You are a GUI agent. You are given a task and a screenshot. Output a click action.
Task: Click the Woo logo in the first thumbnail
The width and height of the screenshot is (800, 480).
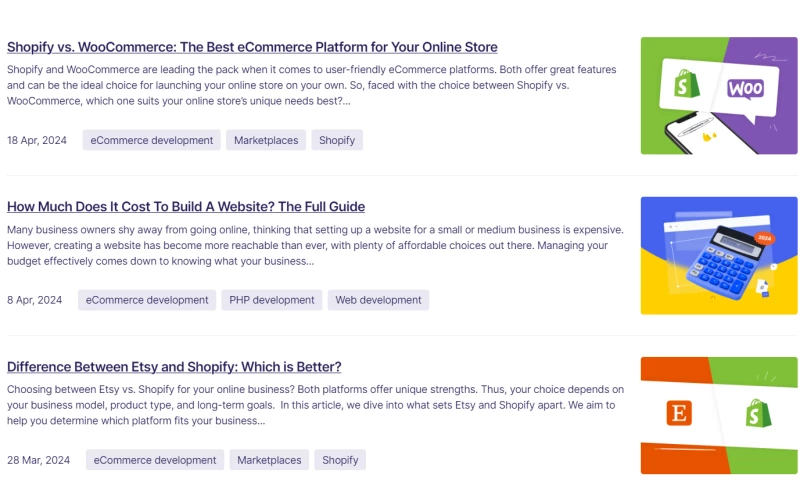click(x=745, y=89)
